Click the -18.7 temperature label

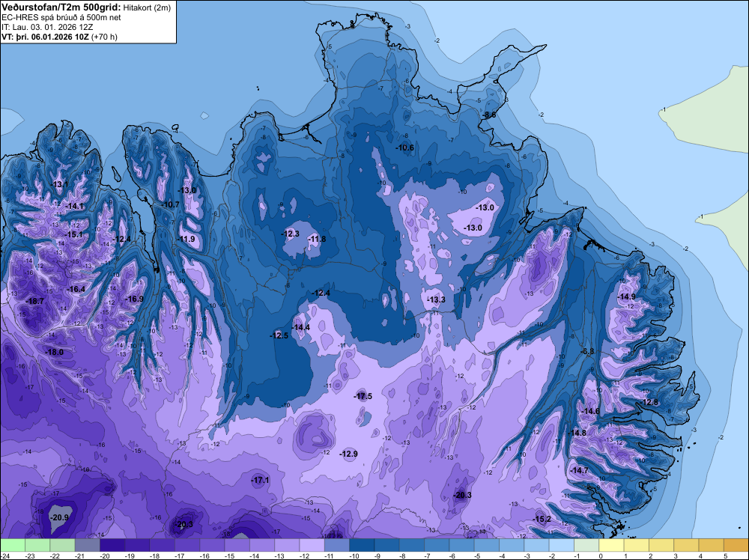pos(35,301)
